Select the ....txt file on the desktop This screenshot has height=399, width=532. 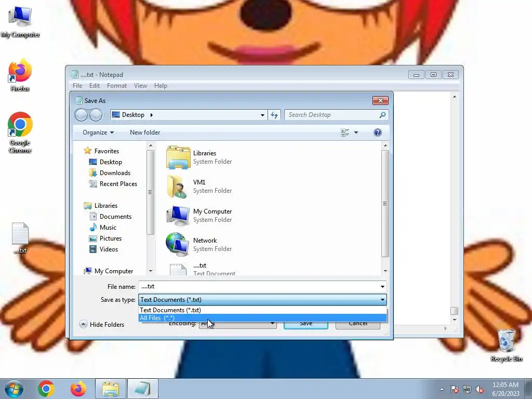click(20, 238)
